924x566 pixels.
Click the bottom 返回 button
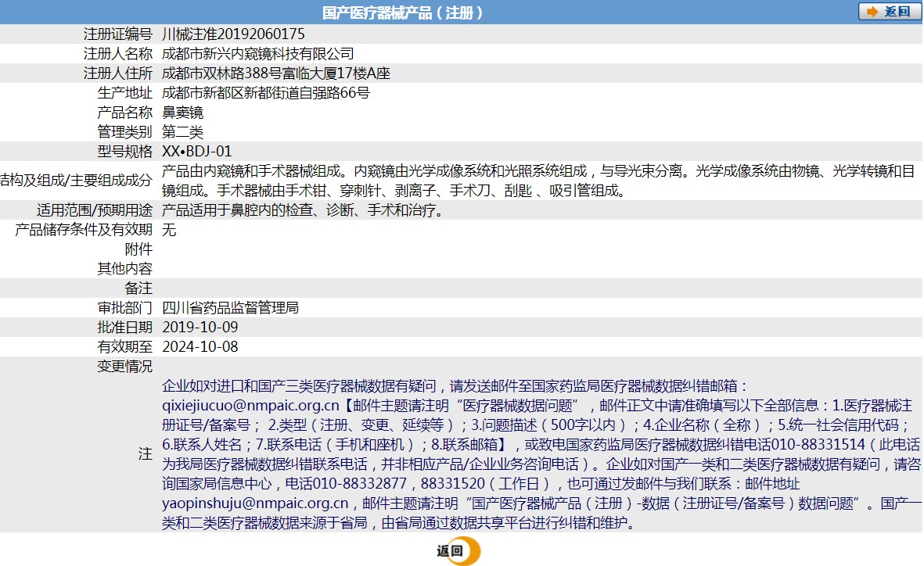(x=458, y=551)
